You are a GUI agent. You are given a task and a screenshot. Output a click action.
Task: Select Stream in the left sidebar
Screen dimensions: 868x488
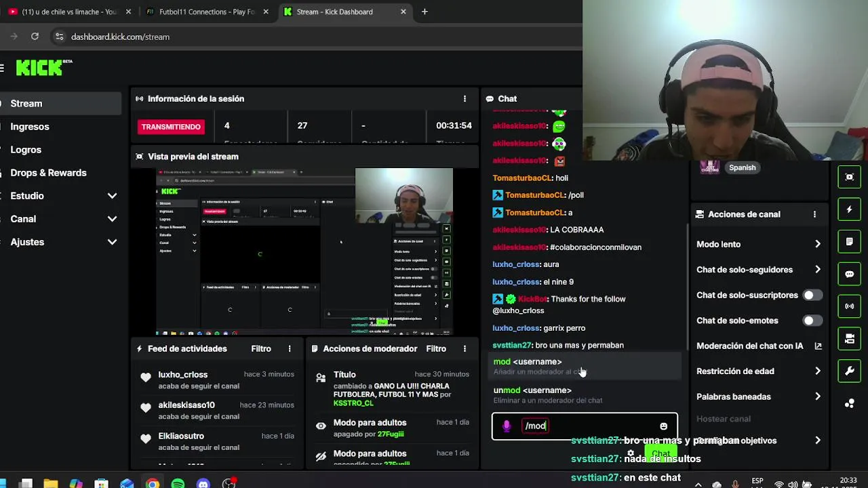(x=61, y=104)
